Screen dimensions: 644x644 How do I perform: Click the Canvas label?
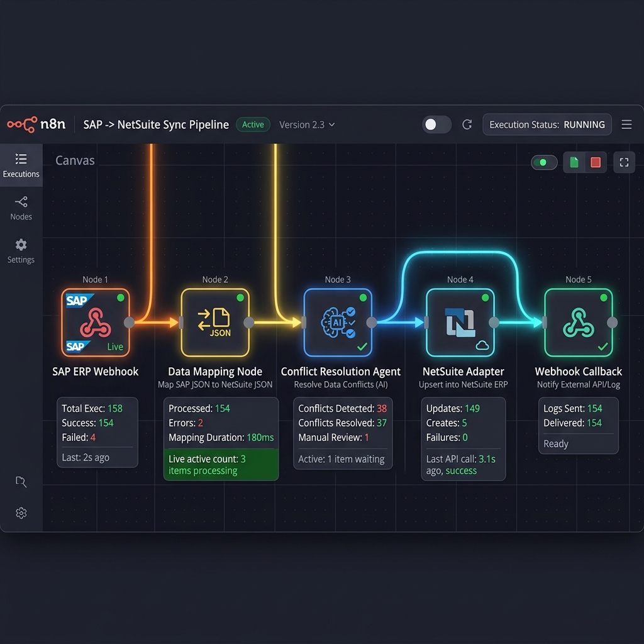click(x=75, y=160)
